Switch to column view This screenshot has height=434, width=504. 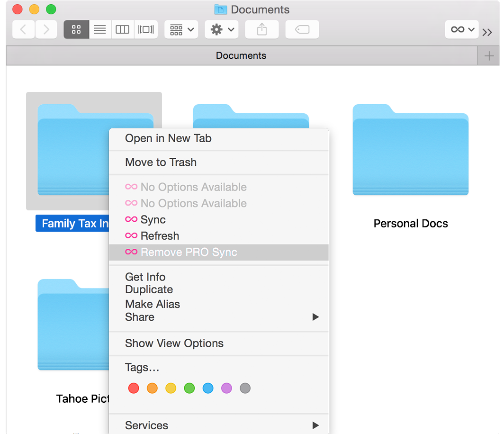(122, 29)
